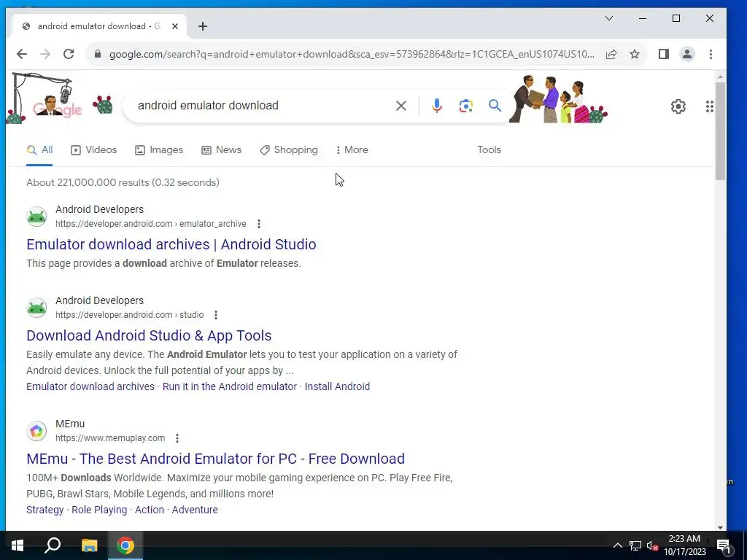The image size is (747, 560).
Task: Open the muted volume tray icon
Action: (652, 545)
